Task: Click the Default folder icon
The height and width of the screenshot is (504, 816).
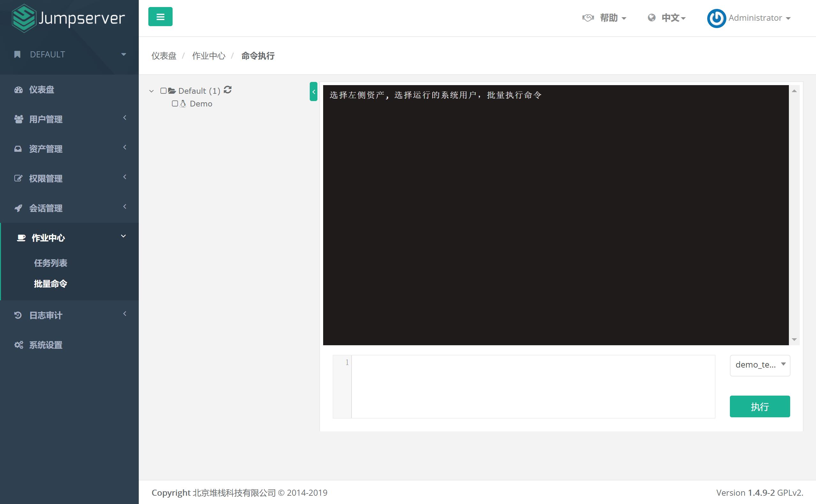Action: [x=172, y=91]
